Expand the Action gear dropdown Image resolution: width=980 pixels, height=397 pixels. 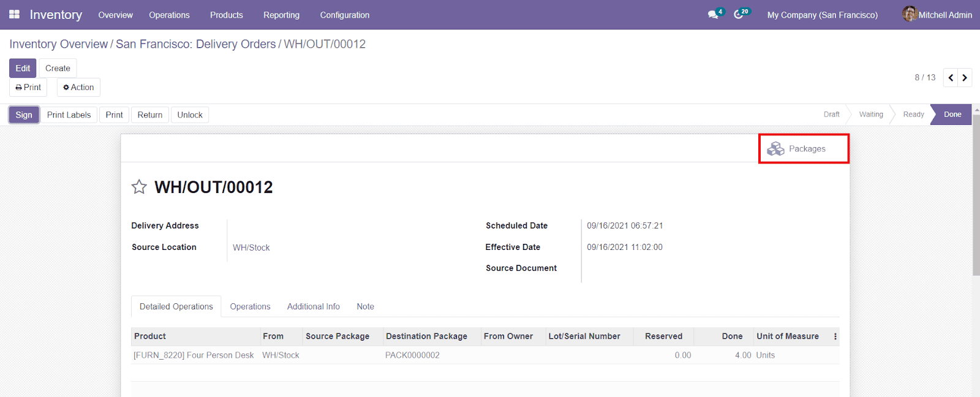tap(78, 87)
